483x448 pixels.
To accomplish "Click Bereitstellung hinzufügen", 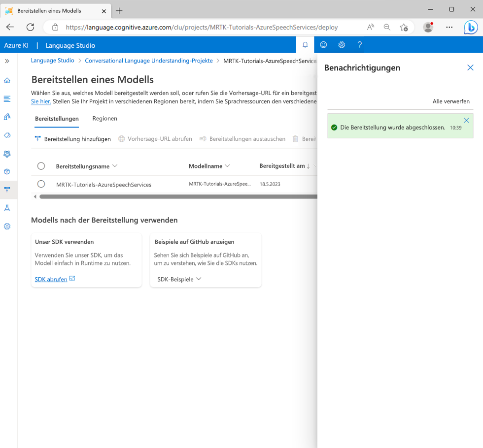I will pos(73,139).
